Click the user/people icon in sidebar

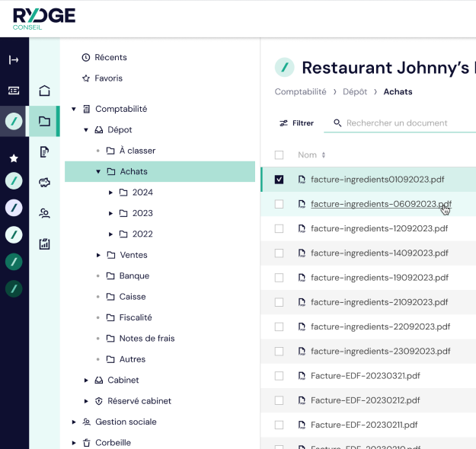tap(45, 213)
